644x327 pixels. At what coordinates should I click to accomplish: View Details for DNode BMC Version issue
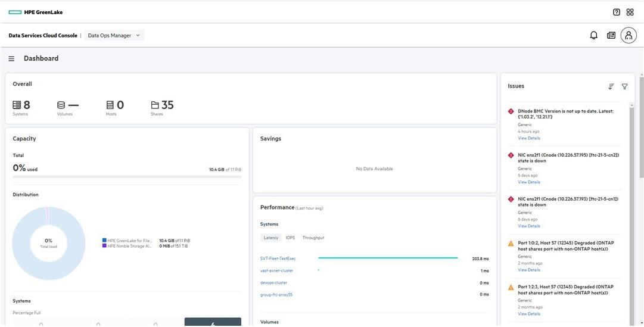point(528,138)
